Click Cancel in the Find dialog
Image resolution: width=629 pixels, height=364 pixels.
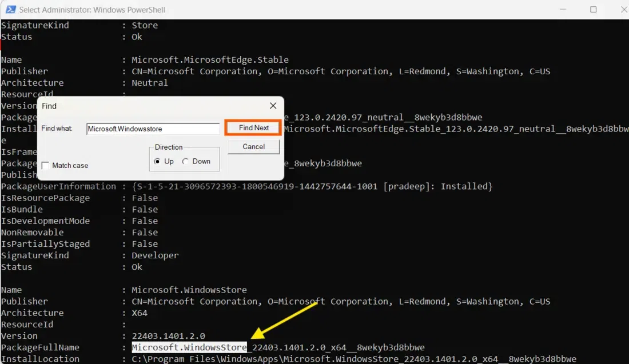click(253, 147)
